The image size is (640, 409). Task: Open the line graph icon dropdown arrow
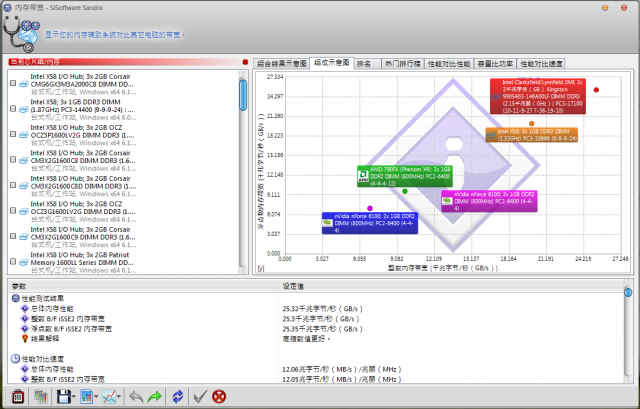coord(119,396)
